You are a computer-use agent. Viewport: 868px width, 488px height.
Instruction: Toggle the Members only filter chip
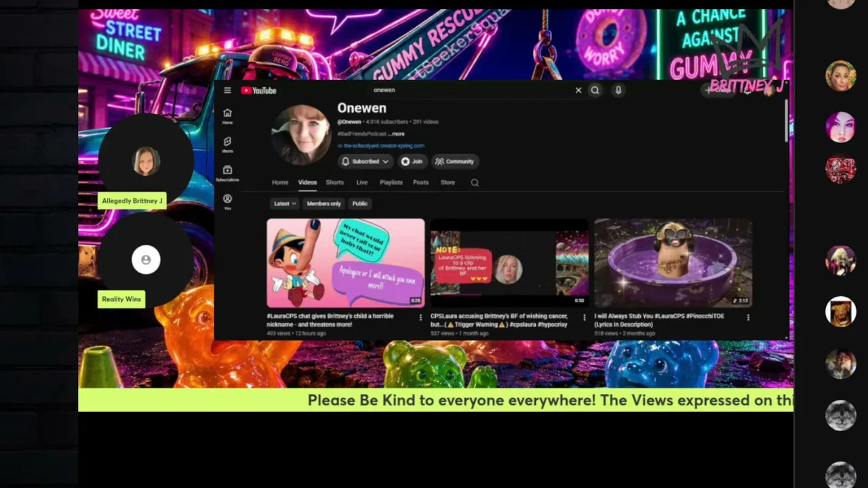pyautogui.click(x=323, y=203)
